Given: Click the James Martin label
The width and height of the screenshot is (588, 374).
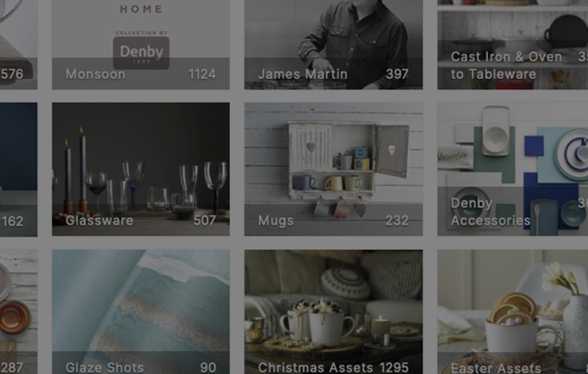Looking at the screenshot, I should coord(303,74).
